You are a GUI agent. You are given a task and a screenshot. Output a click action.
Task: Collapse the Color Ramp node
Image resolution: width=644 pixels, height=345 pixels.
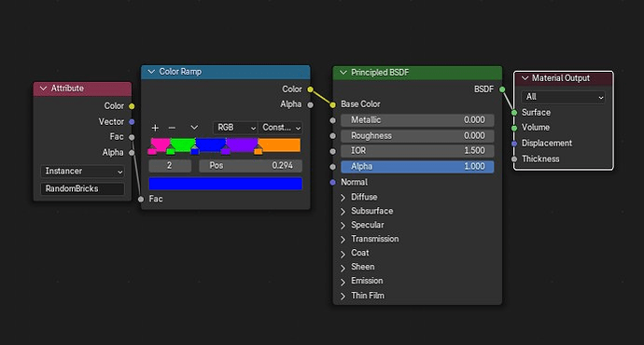(151, 72)
